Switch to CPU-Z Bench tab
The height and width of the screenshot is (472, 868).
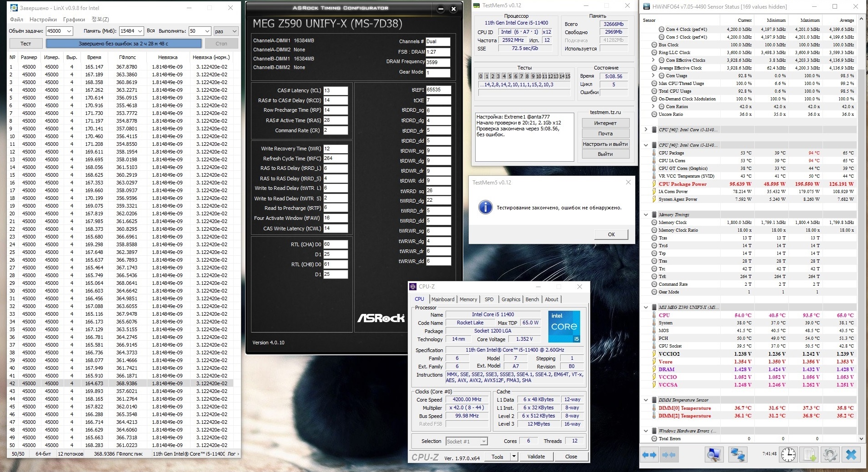pos(532,299)
